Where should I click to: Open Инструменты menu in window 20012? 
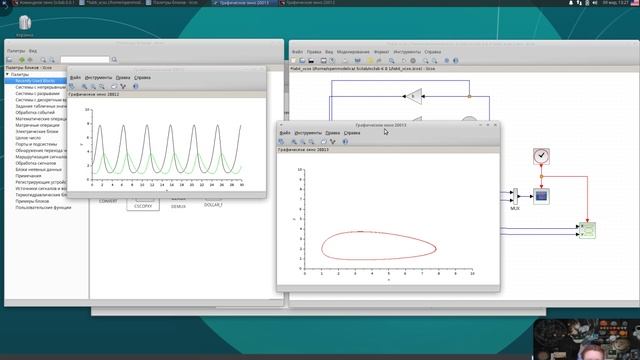coord(98,78)
